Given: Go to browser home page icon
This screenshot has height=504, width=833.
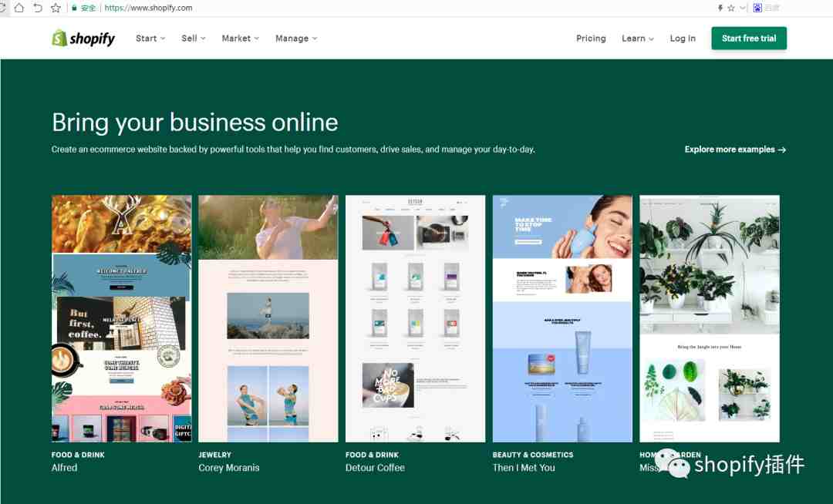Looking at the screenshot, I should (19, 8).
